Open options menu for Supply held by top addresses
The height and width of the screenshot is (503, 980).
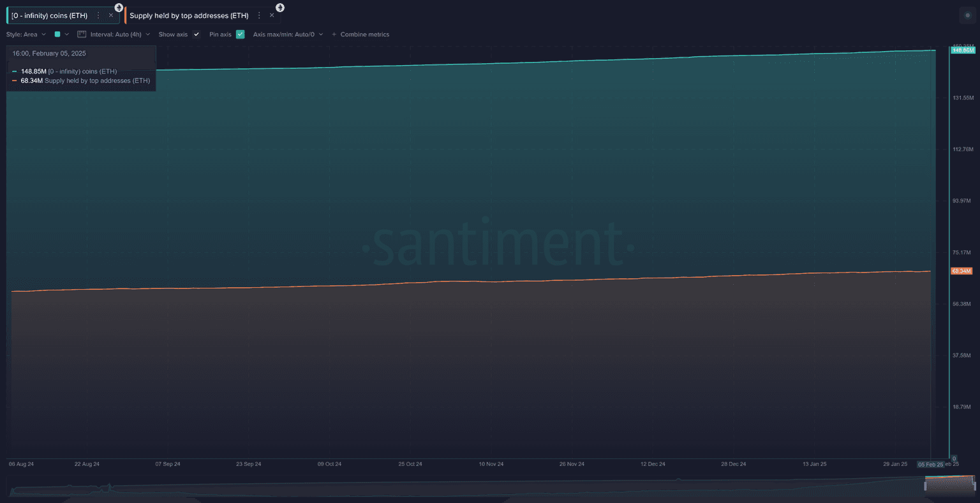click(259, 15)
